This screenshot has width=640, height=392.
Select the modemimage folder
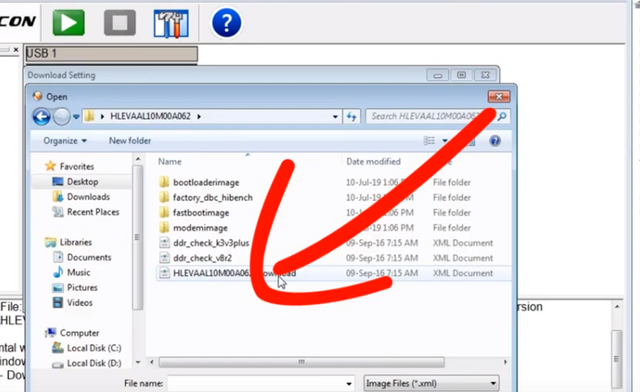200,228
